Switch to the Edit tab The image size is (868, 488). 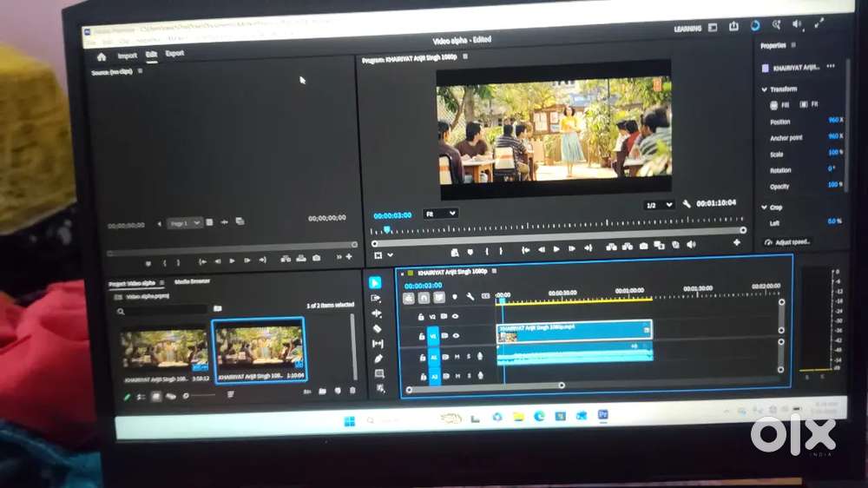point(151,55)
